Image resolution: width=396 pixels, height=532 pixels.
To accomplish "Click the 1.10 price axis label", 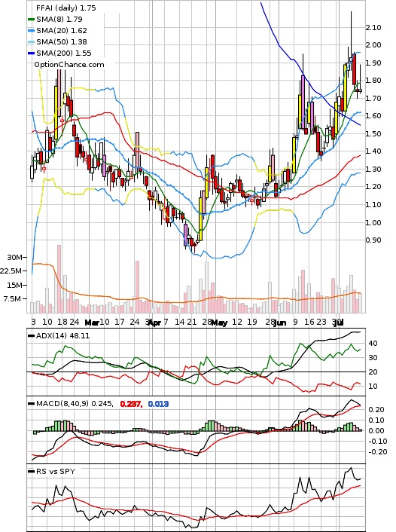I will tap(373, 204).
